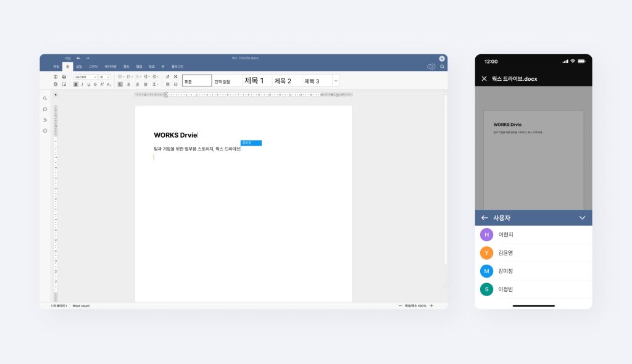This screenshot has height=364, width=632.
Task: Click the underline formatting icon
Action: point(89,85)
